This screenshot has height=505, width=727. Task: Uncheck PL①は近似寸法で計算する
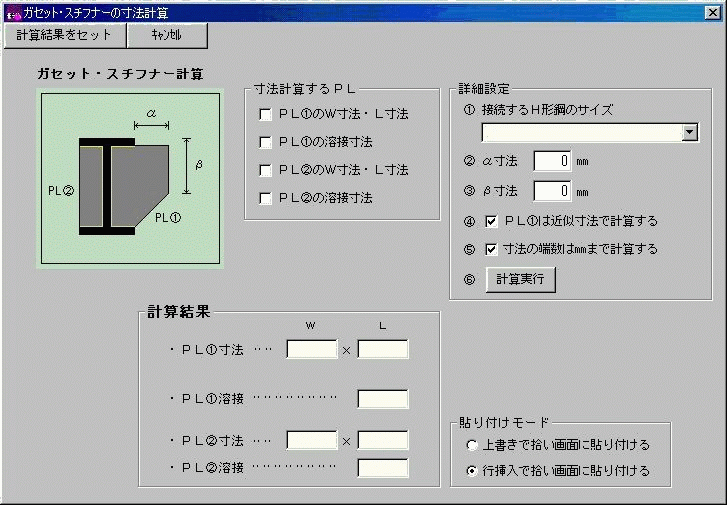(491, 221)
